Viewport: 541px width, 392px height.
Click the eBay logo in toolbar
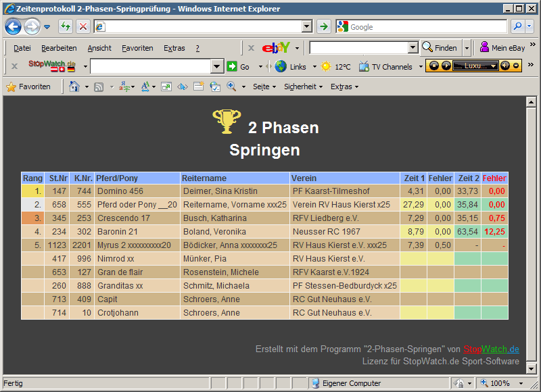[276, 48]
